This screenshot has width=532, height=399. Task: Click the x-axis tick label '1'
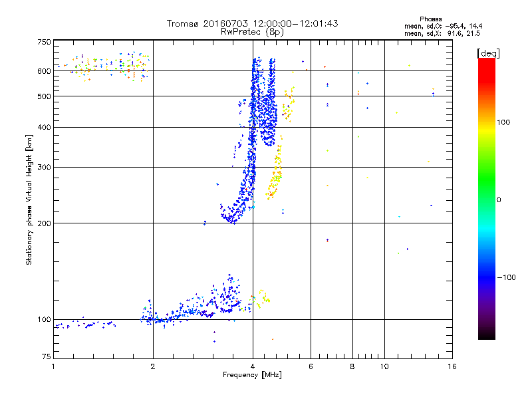coord(53,366)
